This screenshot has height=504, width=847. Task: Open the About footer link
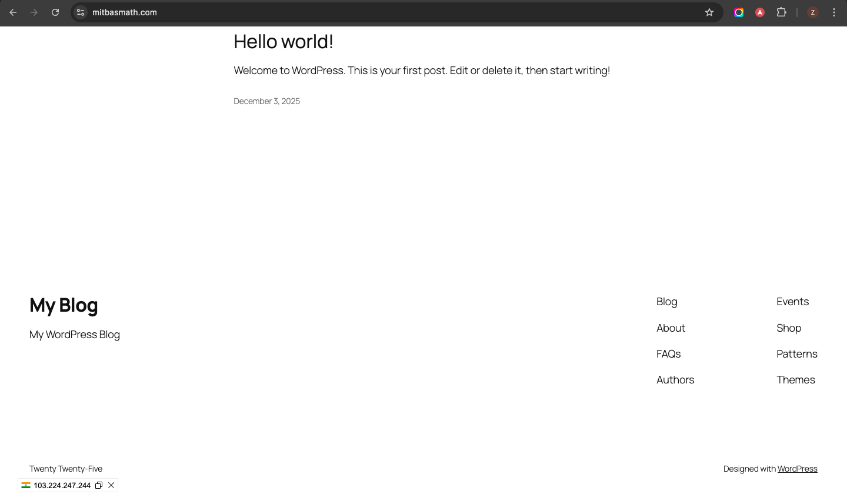pos(671,328)
